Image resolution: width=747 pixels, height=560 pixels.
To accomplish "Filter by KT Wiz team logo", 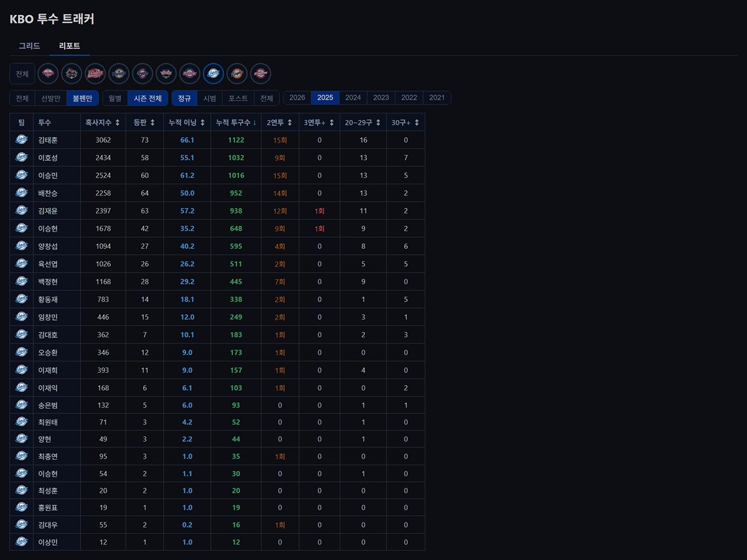I will (x=72, y=73).
